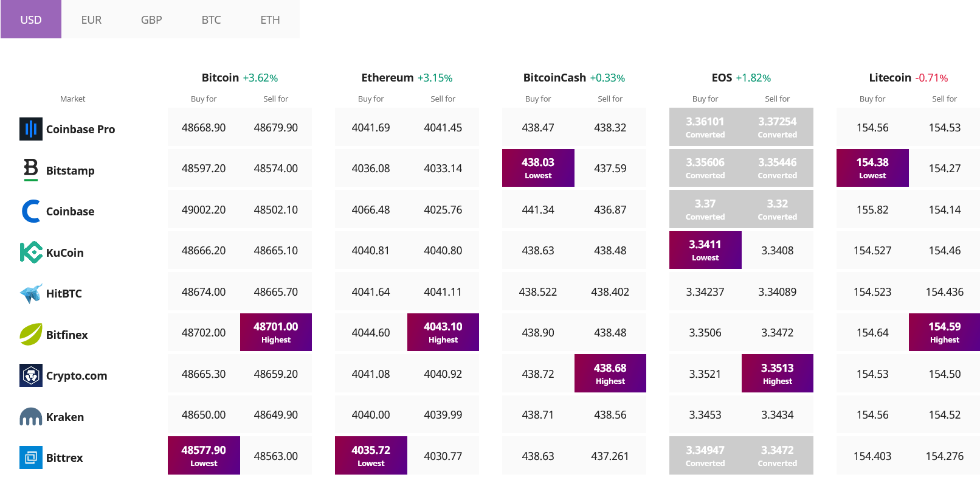Screen dimensions: 980x477
Task: Click the Bitstamp logo icon
Action: click(31, 170)
